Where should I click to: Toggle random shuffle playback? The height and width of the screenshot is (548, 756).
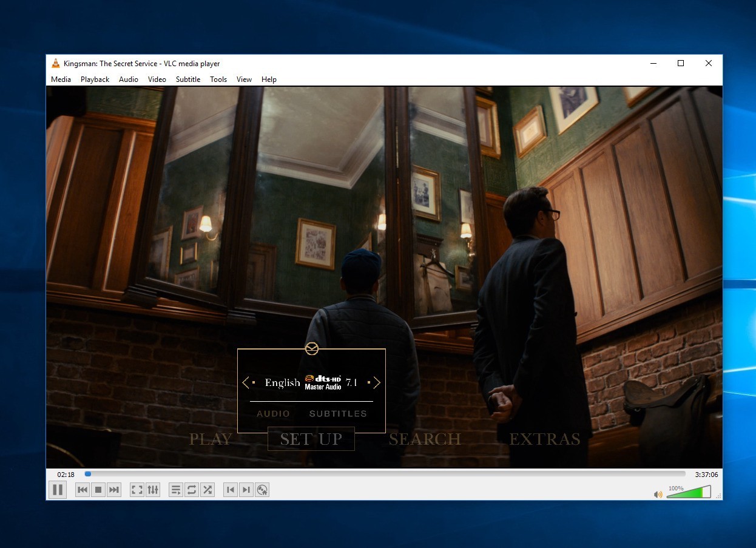(x=208, y=490)
